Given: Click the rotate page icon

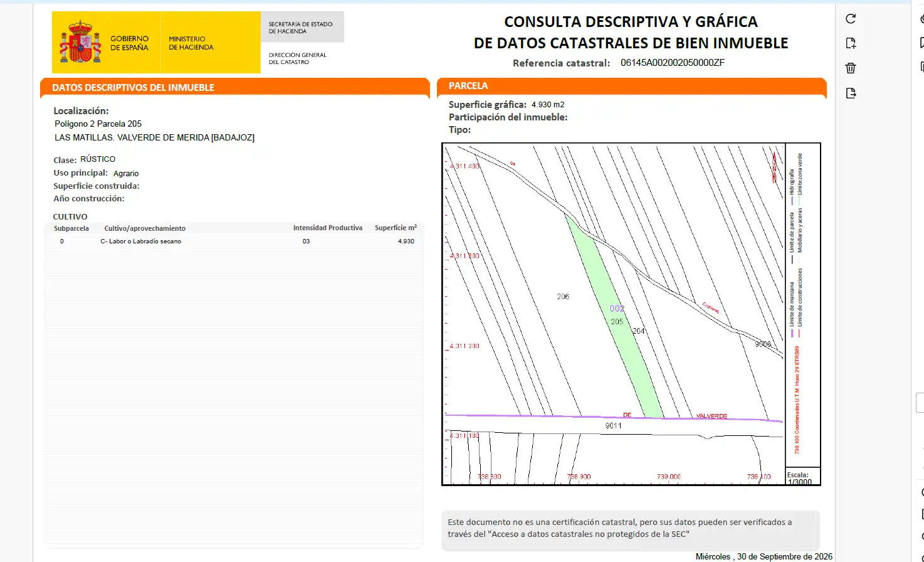Looking at the screenshot, I should pos(851,19).
